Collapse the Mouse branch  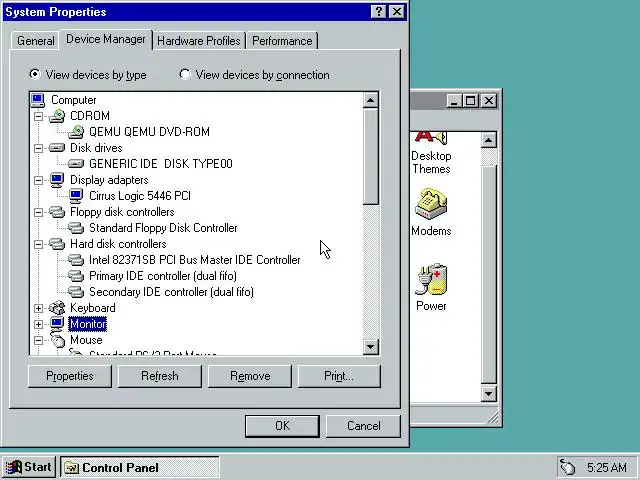(38, 340)
